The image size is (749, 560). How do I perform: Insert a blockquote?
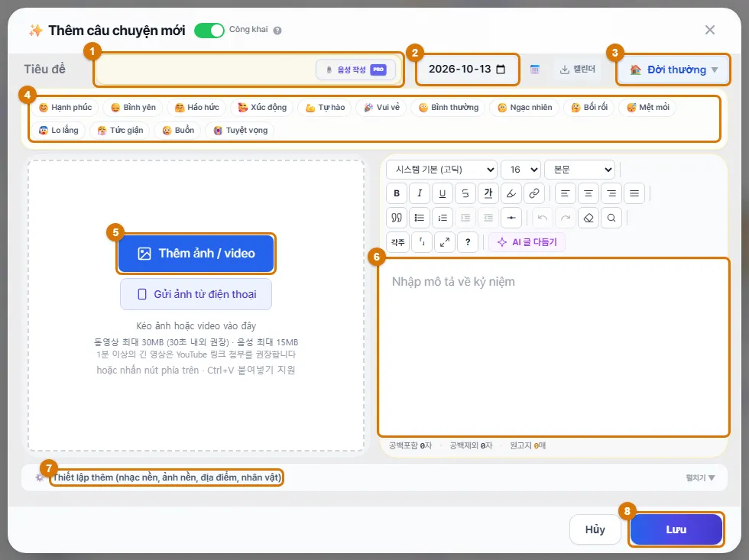tap(397, 218)
